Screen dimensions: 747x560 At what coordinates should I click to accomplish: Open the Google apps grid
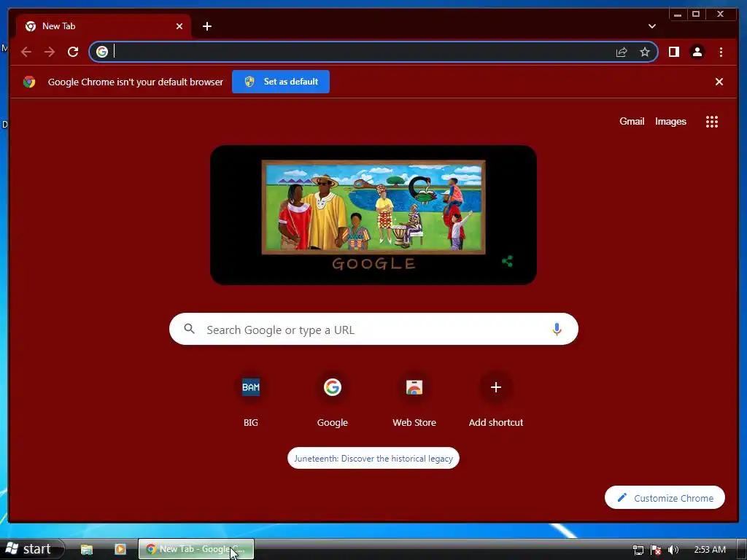tap(712, 122)
